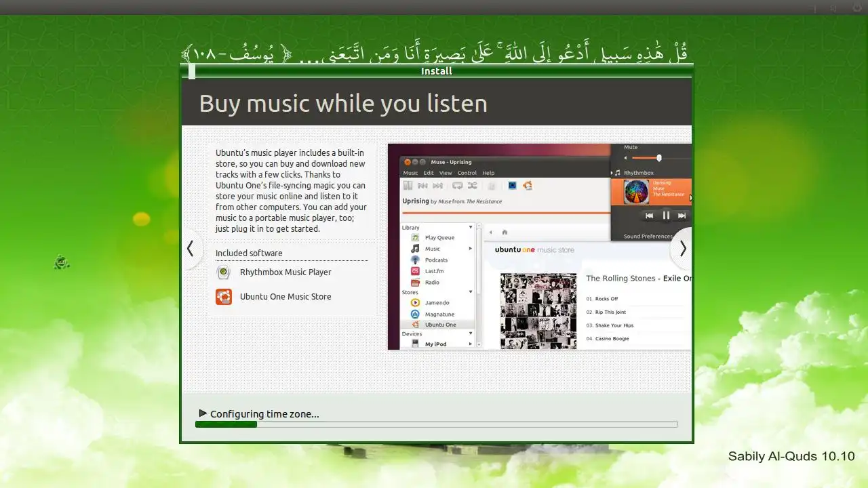The width and height of the screenshot is (868, 488).
Task: Toggle the repeat icon in Rhythmbox toolbar
Action: point(458,185)
